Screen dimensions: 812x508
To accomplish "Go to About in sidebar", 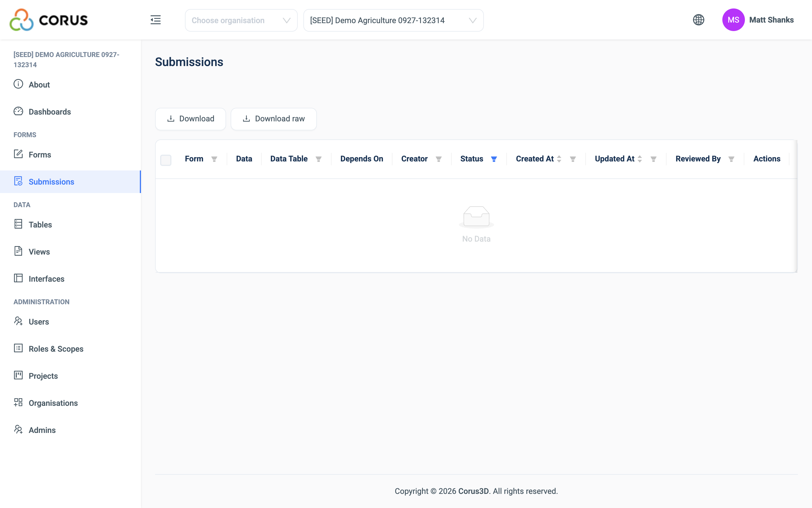I will [x=70, y=84].
